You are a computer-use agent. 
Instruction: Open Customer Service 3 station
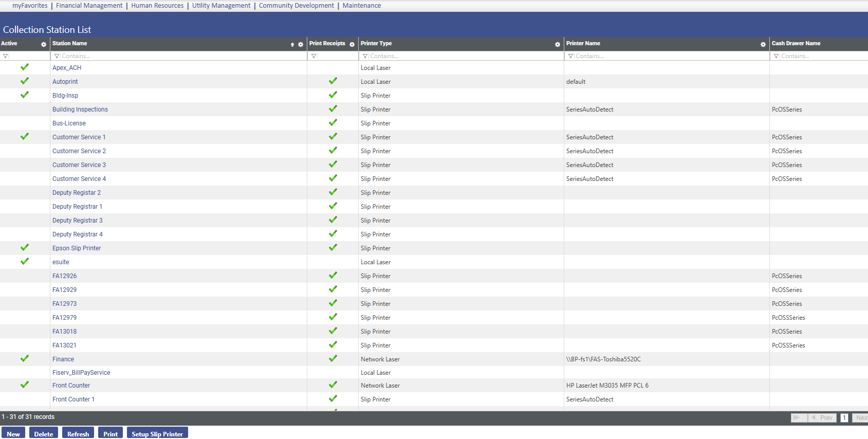pyautogui.click(x=79, y=165)
